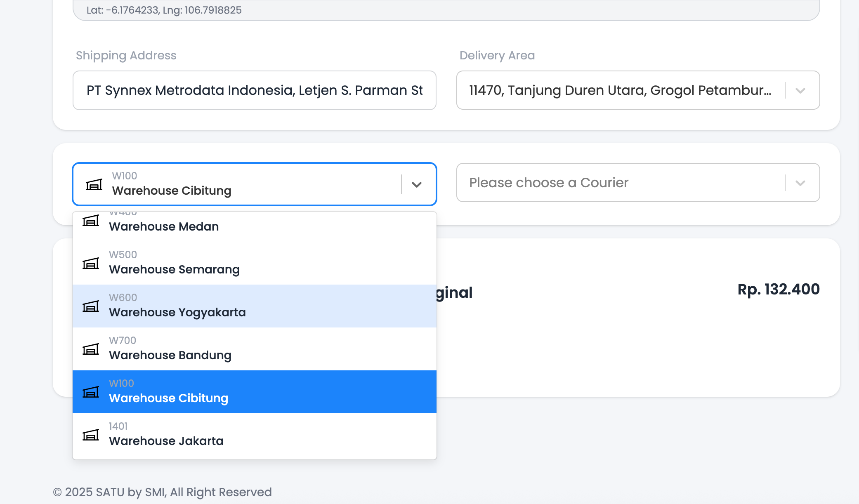Click the Delivery Area selected value text
859x504 pixels.
click(x=620, y=90)
